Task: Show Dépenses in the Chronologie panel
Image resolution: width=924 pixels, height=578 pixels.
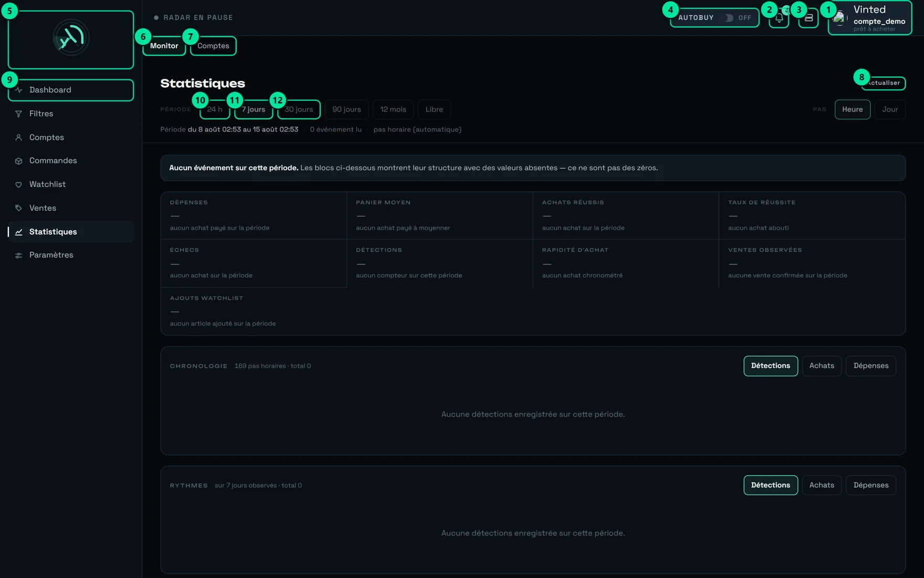Action: pyautogui.click(x=871, y=366)
